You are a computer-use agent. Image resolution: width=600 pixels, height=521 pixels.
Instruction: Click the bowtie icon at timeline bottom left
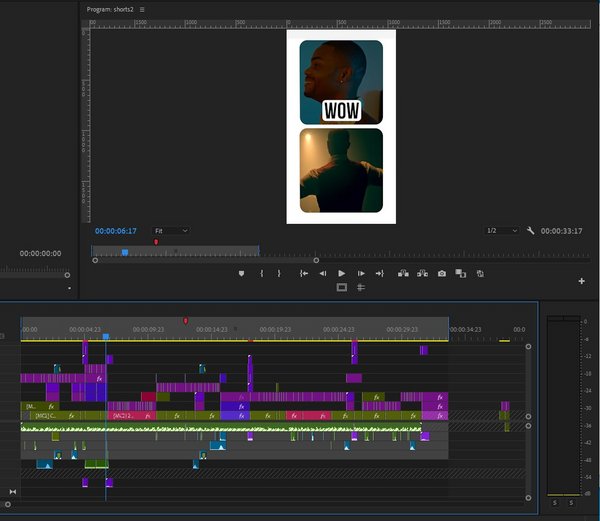[x=13, y=492]
